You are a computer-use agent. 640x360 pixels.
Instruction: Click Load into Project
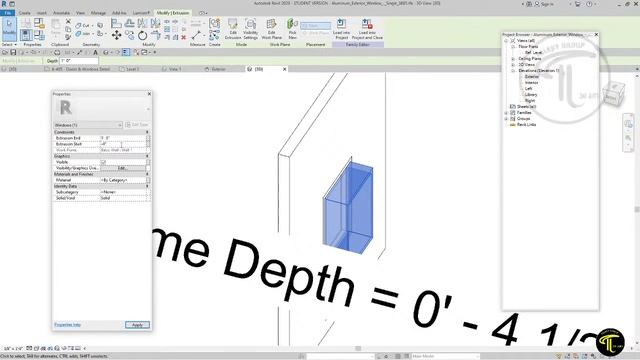[341, 29]
